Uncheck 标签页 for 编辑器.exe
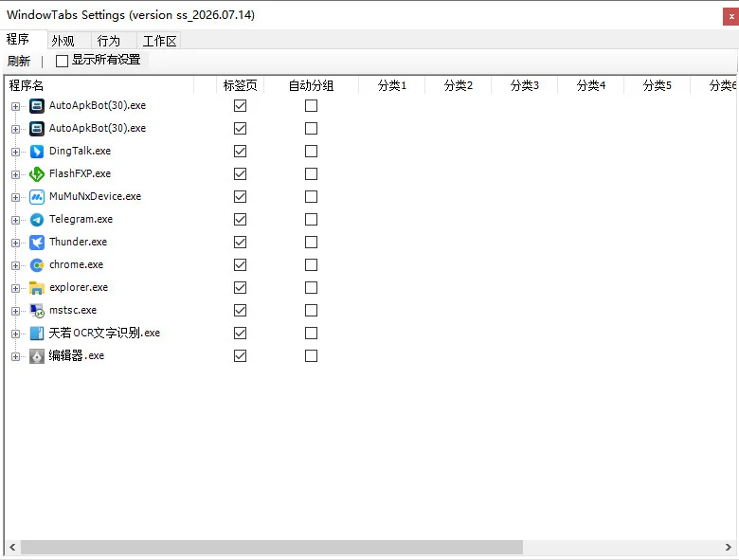 (x=240, y=356)
